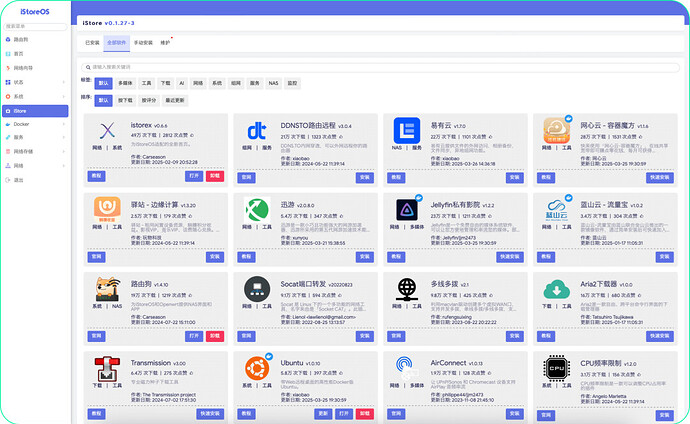Click the Ubuntu app icon
Image resolution: width=690 pixels, height=424 pixels.
pyautogui.click(x=257, y=367)
